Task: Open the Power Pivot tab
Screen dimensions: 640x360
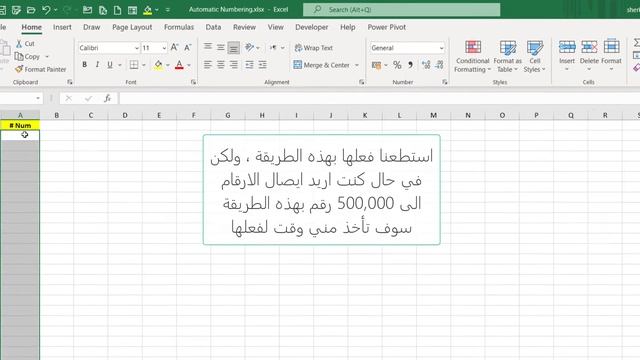Action: (x=387, y=27)
